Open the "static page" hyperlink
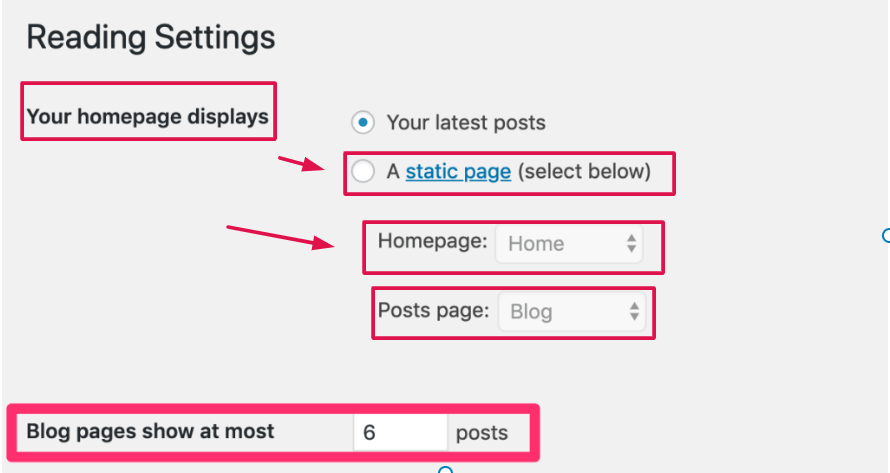890x473 pixels. click(x=458, y=172)
